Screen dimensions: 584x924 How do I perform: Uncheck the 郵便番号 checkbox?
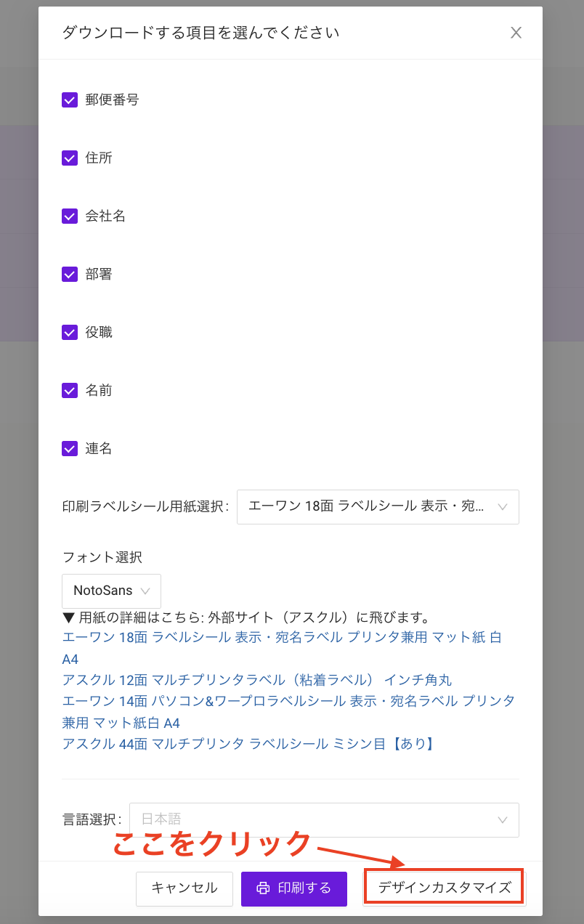(x=70, y=100)
